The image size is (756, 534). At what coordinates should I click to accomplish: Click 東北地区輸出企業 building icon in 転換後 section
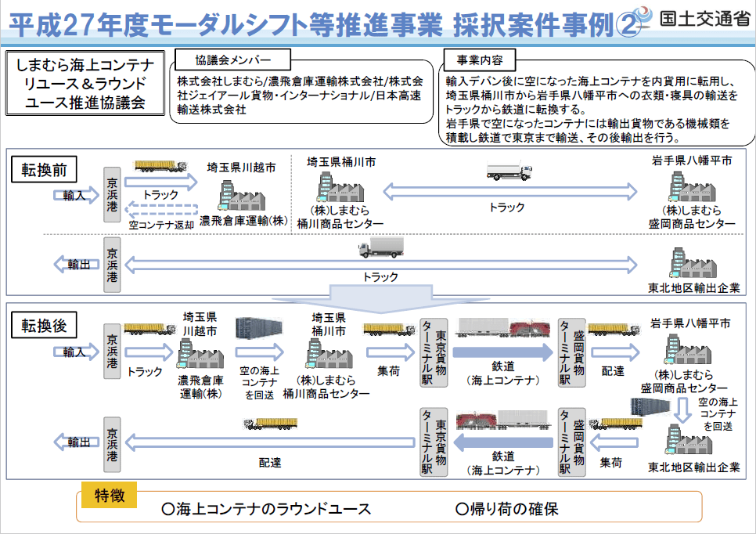point(689,439)
